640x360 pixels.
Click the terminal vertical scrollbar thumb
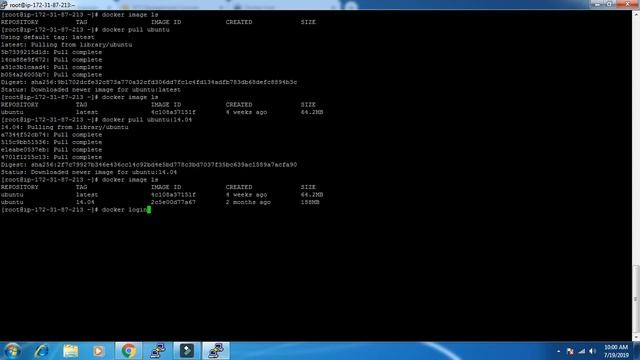coord(636,299)
